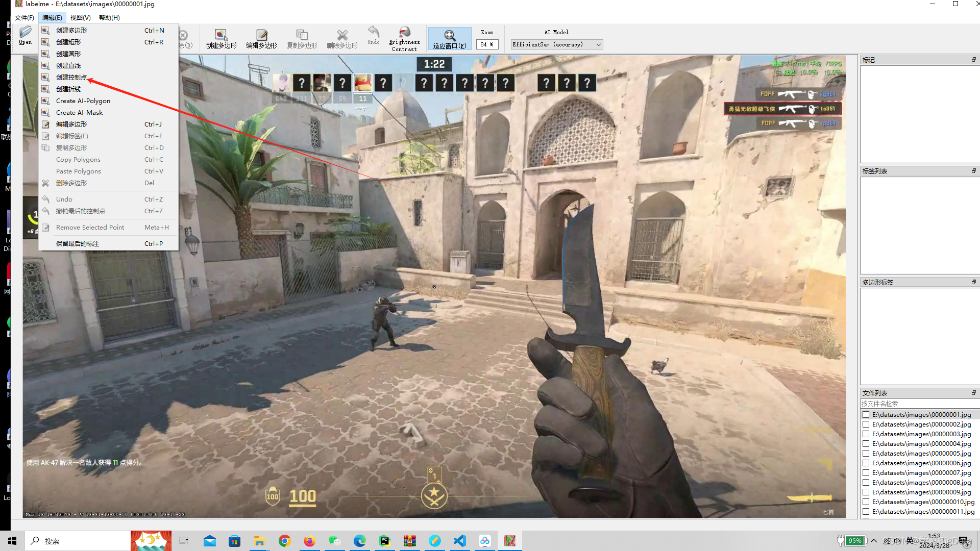980x551 pixels.
Task: Toggle the checkbox for 00000009.jpg
Action: (866, 492)
